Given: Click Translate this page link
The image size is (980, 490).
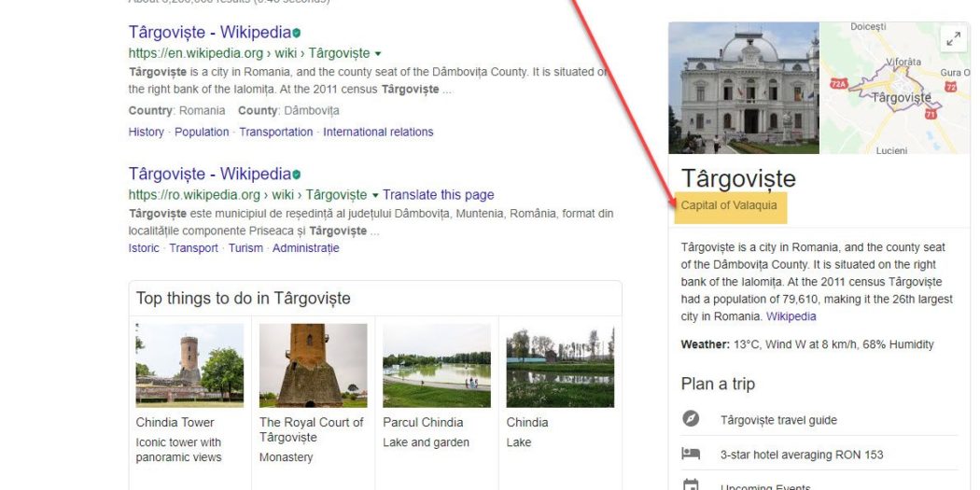Looking at the screenshot, I should click(x=438, y=195).
